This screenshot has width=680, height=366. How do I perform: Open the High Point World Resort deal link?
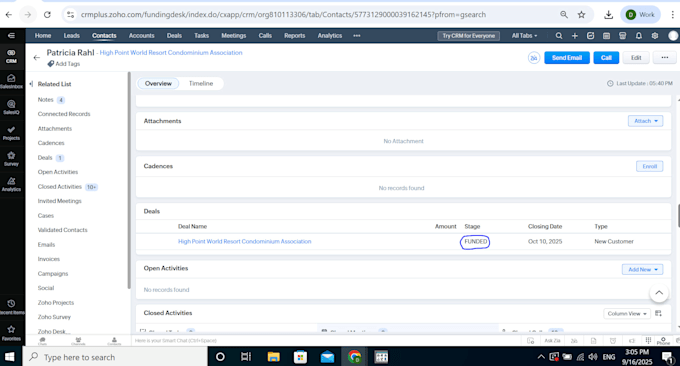tap(245, 241)
